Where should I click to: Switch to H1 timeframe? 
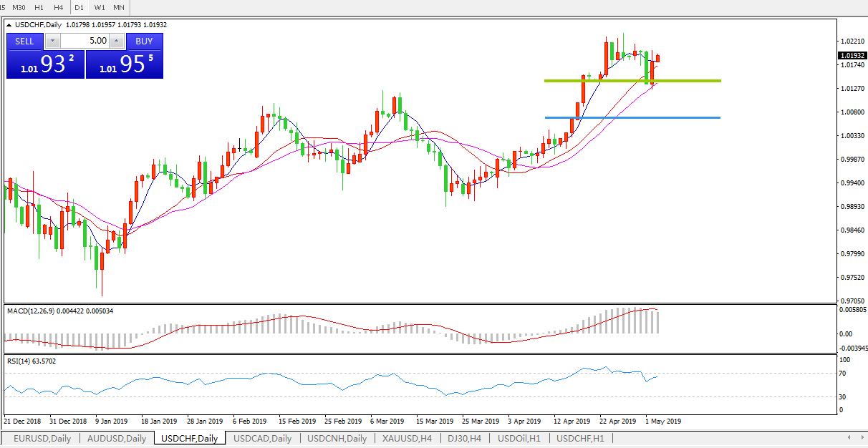[x=39, y=7]
